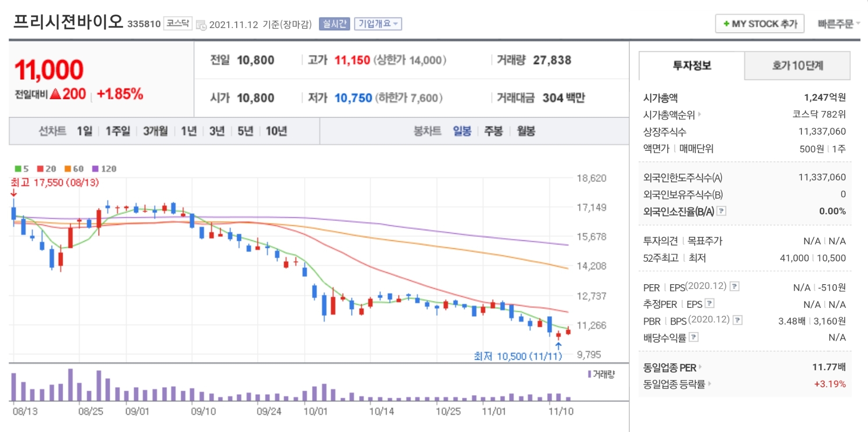Click the 상장주식수 value 11,337,060
The height and width of the screenshot is (432, 868).
822,131
